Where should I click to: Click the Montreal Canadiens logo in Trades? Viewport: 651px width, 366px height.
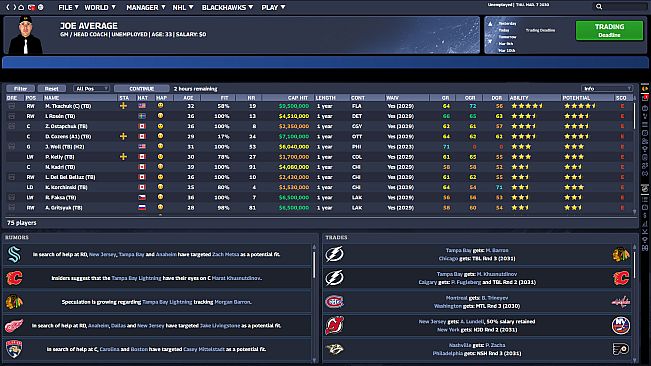pos(334,302)
